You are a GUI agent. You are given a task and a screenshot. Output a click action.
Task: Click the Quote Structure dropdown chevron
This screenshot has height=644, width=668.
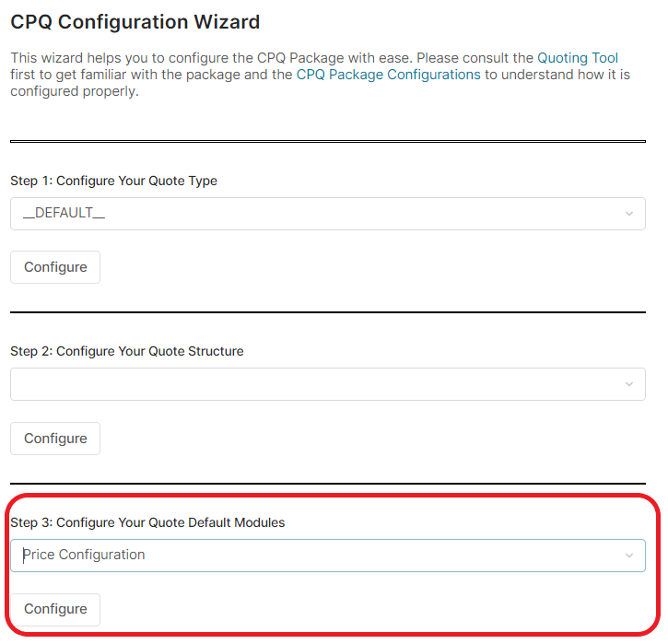coord(629,384)
